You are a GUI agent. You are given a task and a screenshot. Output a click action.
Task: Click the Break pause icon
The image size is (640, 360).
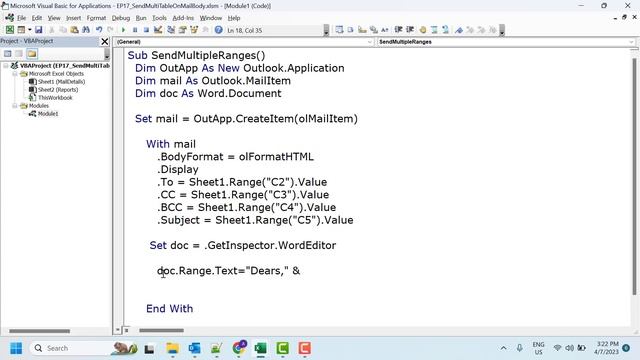click(135, 30)
